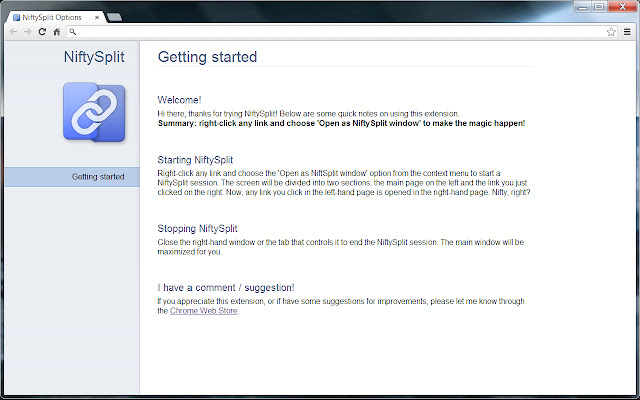
Task: Click the bold Summary line about right-clicking links
Action: point(341,123)
